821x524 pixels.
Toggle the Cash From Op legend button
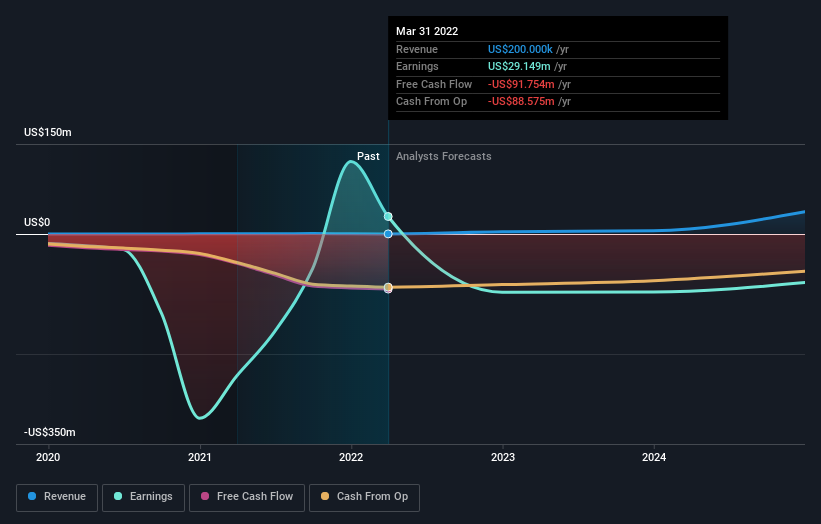(364, 497)
